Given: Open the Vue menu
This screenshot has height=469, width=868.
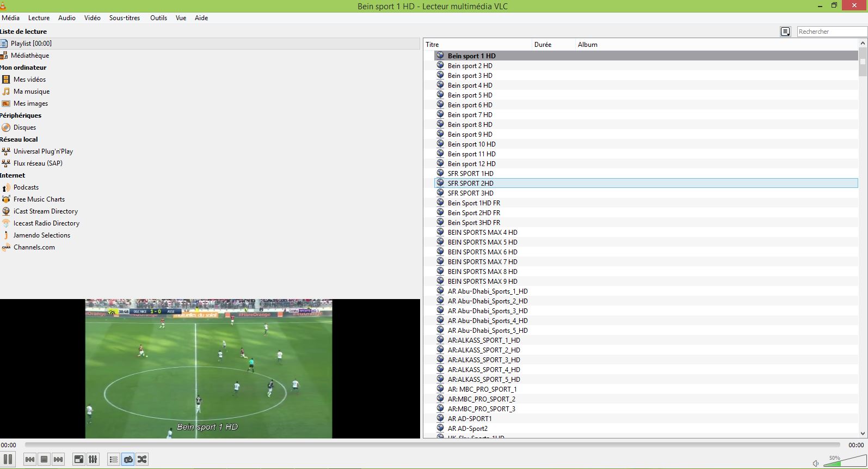Looking at the screenshot, I should (x=181, y=18).
